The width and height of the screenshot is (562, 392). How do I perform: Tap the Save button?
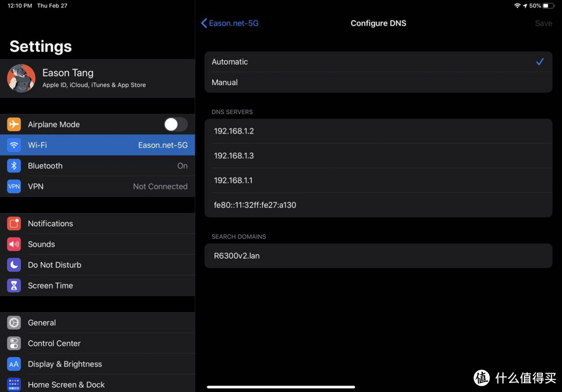click(x=543, y=23)
